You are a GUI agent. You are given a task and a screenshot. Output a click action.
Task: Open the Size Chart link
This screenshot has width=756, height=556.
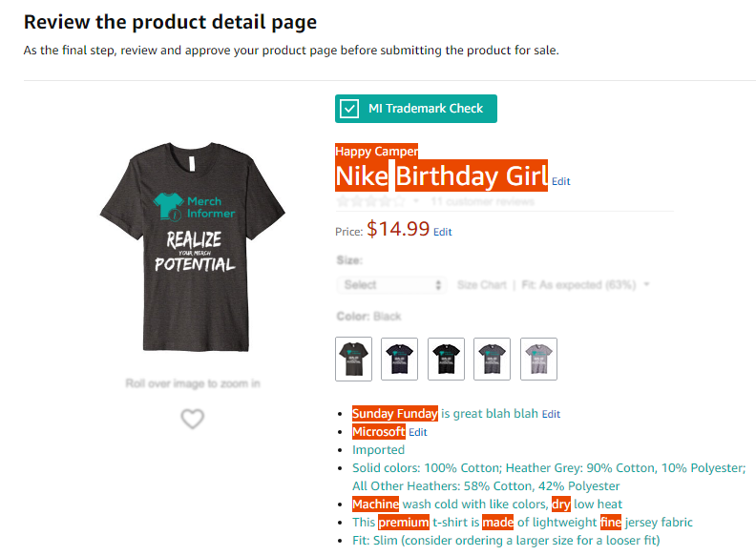[482, 285]
